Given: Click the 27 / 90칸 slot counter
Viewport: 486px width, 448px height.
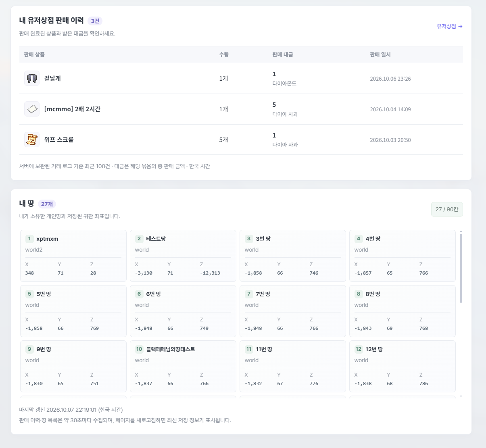Looking at the screenshot, I should [x=447, y=209].
